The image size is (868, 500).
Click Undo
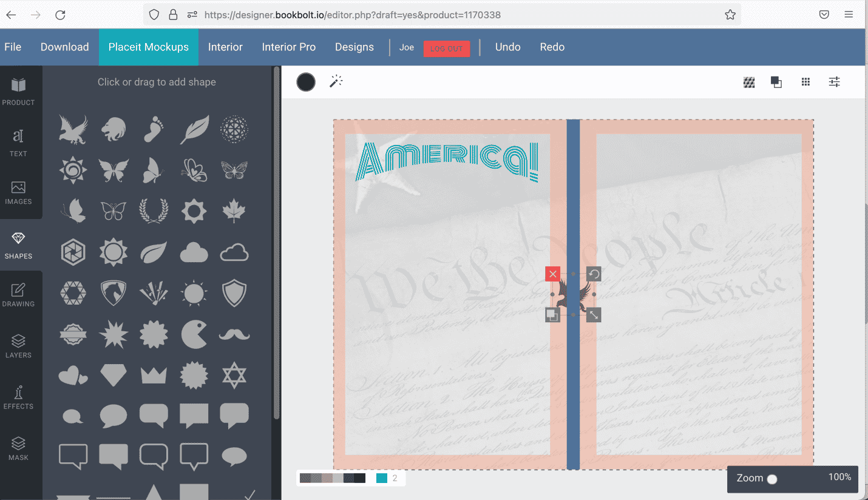tap(508, 47)
